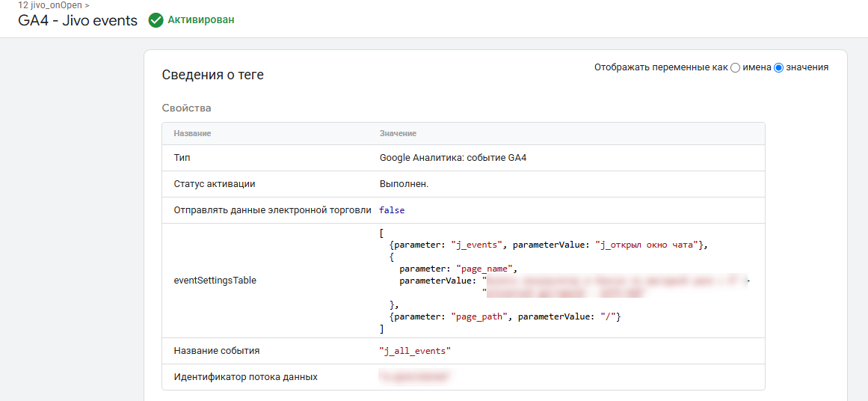Click the 'Свойства' section label
Screen dimensions: 868x401
[187, 108]
